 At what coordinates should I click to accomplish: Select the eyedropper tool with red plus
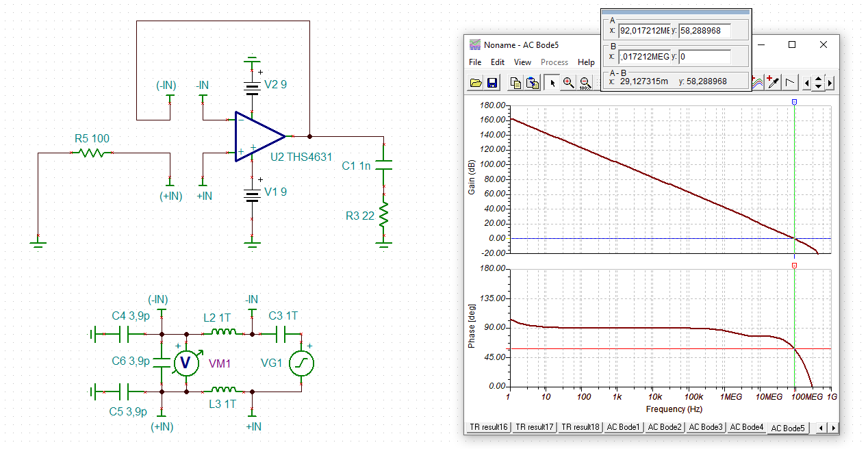click(773, 83)
